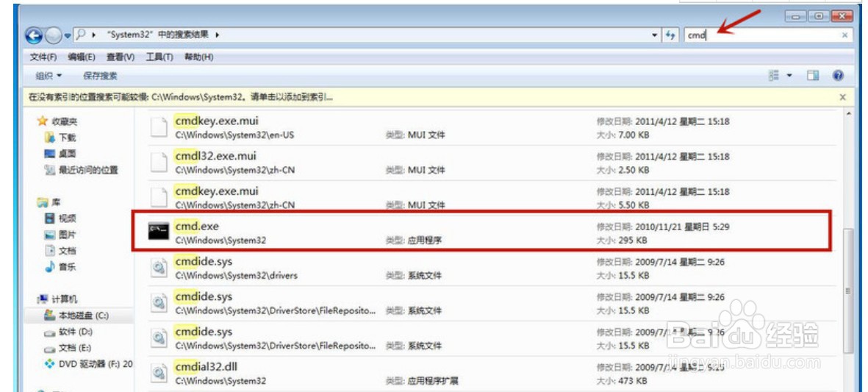
Task: Open the view options dropdown arrow
Action: [x=789, y=75]
